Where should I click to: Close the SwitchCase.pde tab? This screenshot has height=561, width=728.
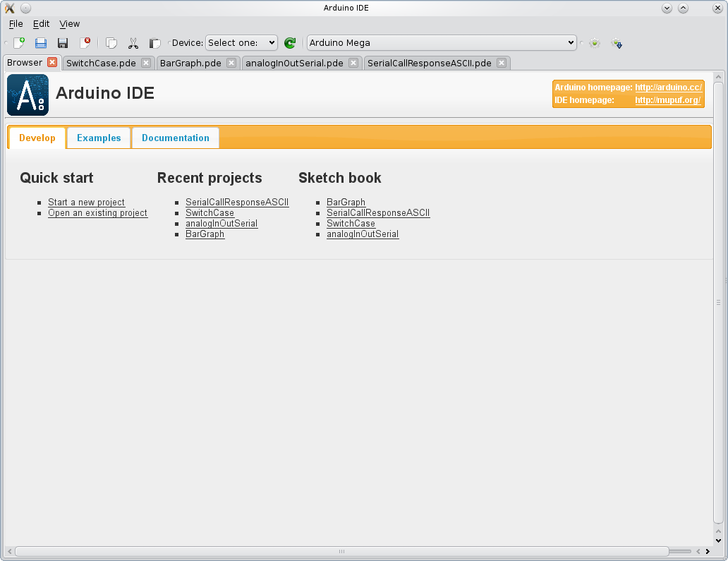point(146,63)
